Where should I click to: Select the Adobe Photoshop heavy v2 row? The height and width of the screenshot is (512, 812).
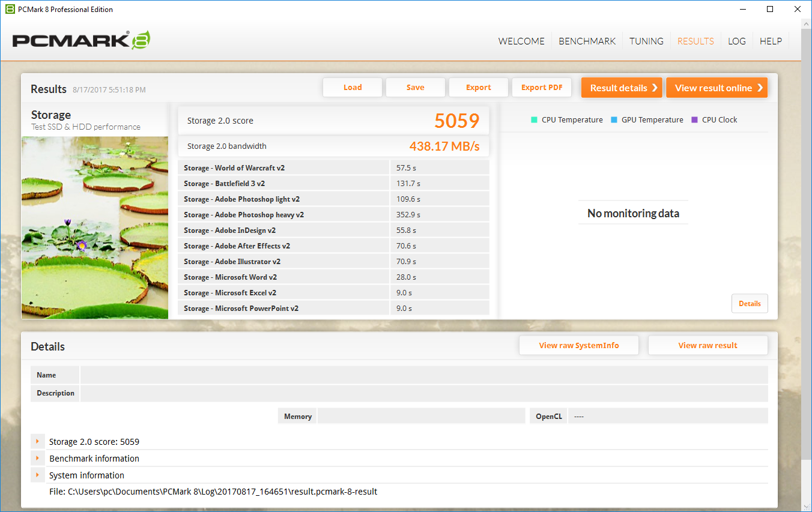(x=333, y=214)
